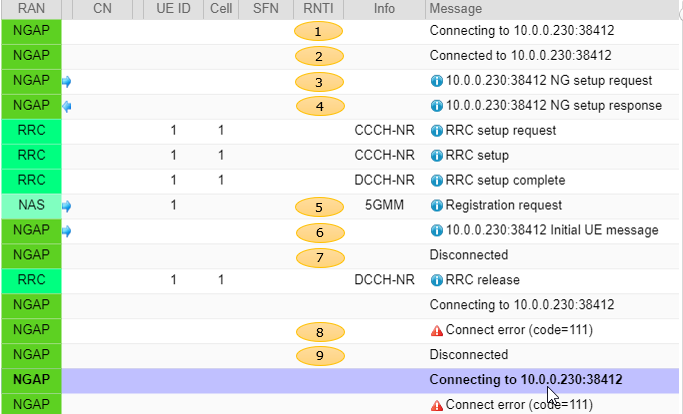Click orange marker number 7
This screenshot has width=683, height=414.
(x=320, y=258)
